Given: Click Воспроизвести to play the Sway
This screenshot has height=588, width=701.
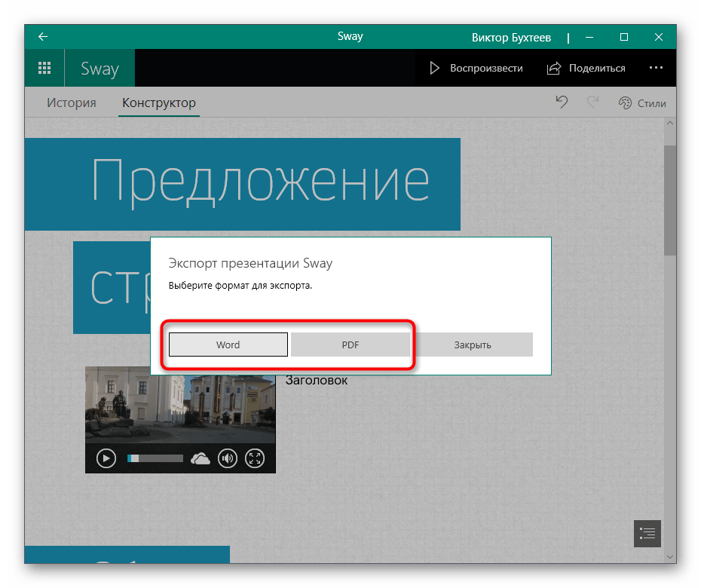Looking at the screenshot, I should 476,68.
